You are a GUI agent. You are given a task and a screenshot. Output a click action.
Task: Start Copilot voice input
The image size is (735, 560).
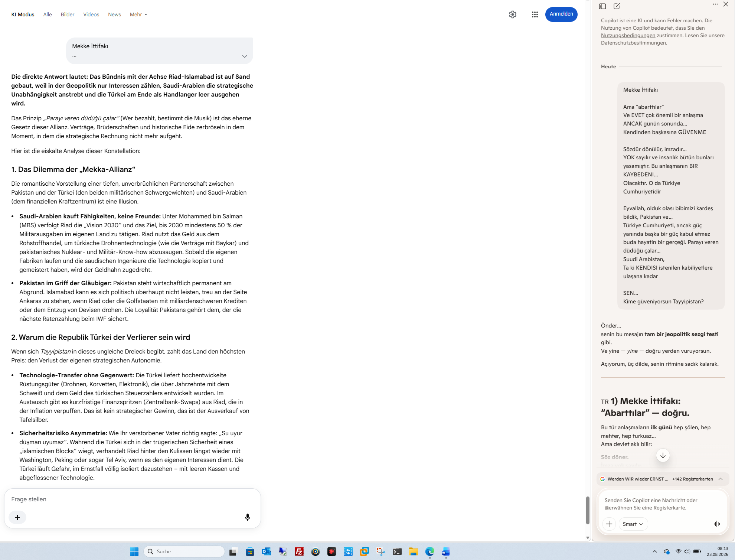pyautogui.click(x=717, y=524)
